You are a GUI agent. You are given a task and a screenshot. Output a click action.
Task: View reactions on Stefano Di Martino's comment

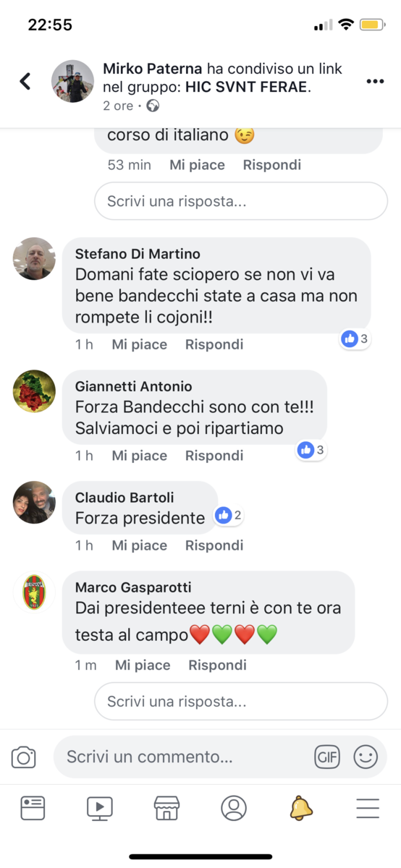(x=355, y=339)
